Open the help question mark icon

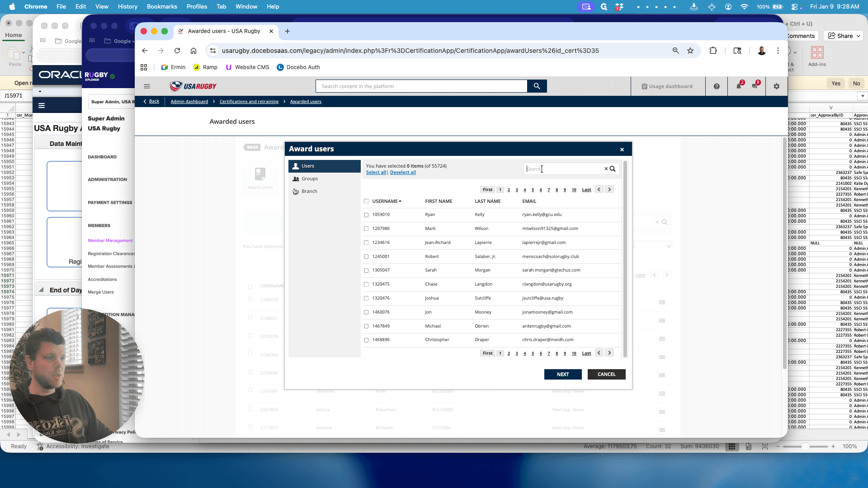(717, 86)
